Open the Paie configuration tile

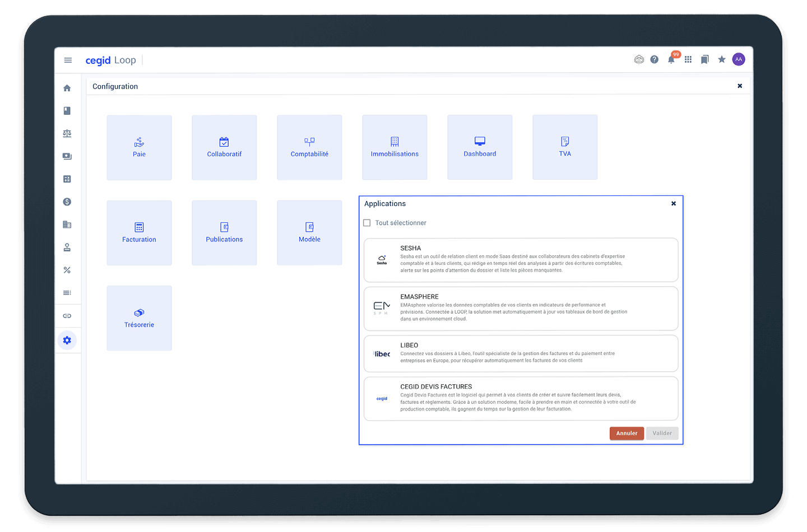[139, 147]
